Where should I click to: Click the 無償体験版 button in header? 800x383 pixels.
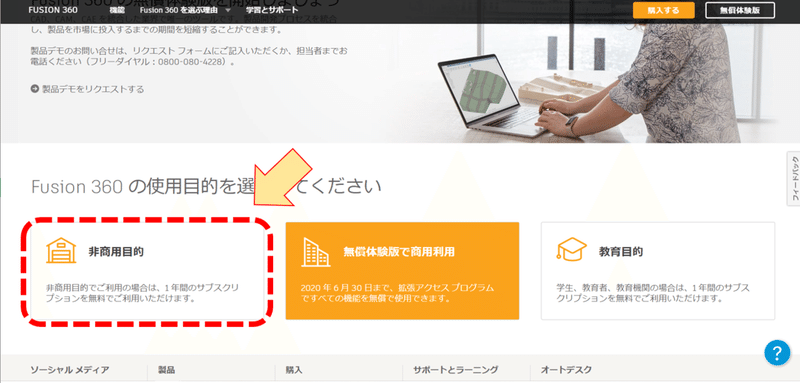(x=740, y=10)
